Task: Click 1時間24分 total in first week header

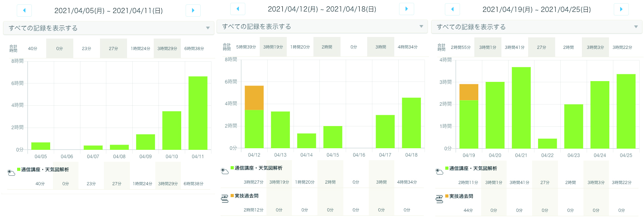Action: [141, 48]
